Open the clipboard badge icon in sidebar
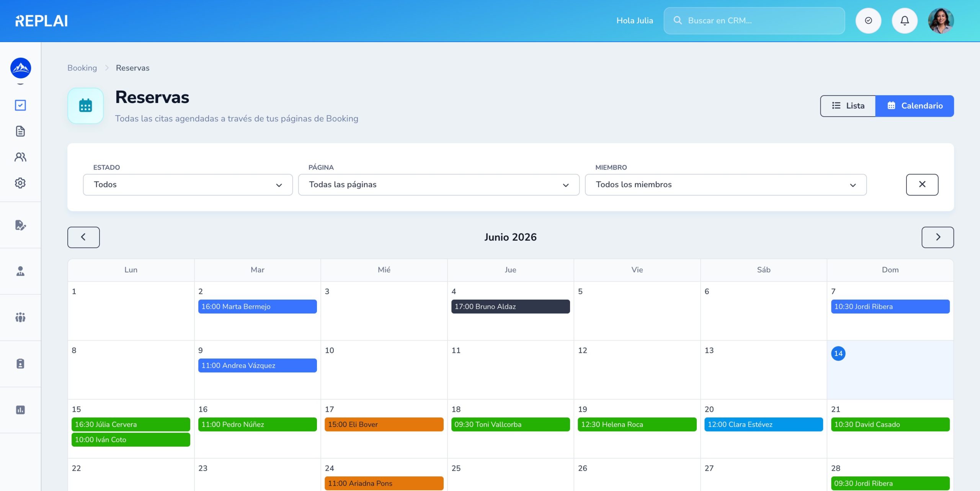Image resolution: width=980 pixels, height=491 pixels. click(x=20, y=364)
